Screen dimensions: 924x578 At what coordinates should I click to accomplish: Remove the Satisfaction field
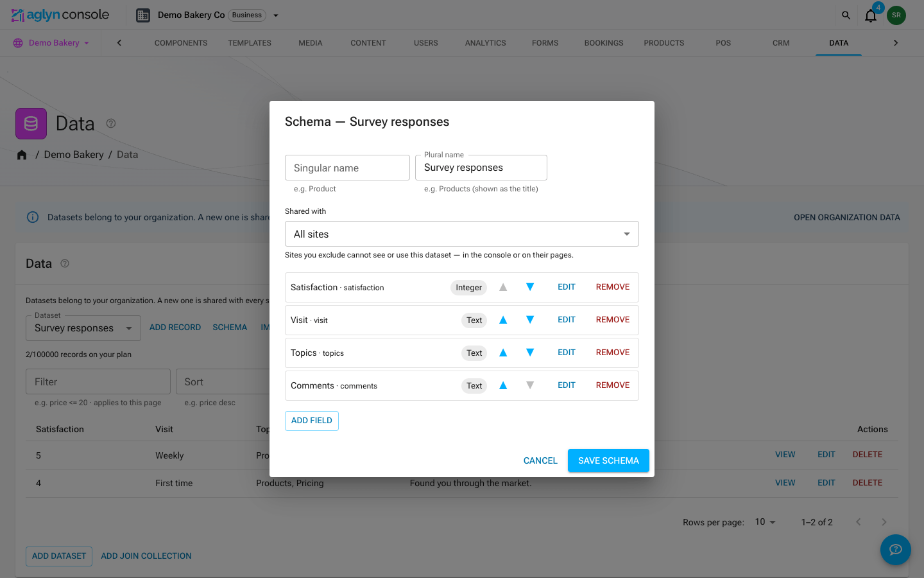[x=613, y=287]
